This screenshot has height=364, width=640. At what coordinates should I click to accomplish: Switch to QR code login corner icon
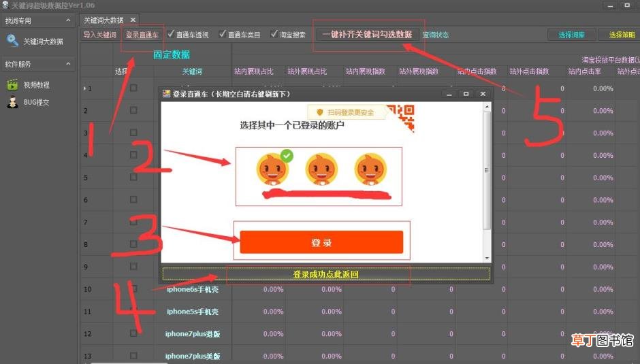(x=402, y=117)
